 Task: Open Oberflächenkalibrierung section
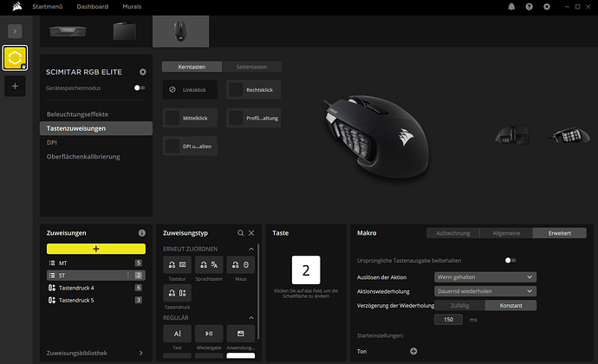83,157
